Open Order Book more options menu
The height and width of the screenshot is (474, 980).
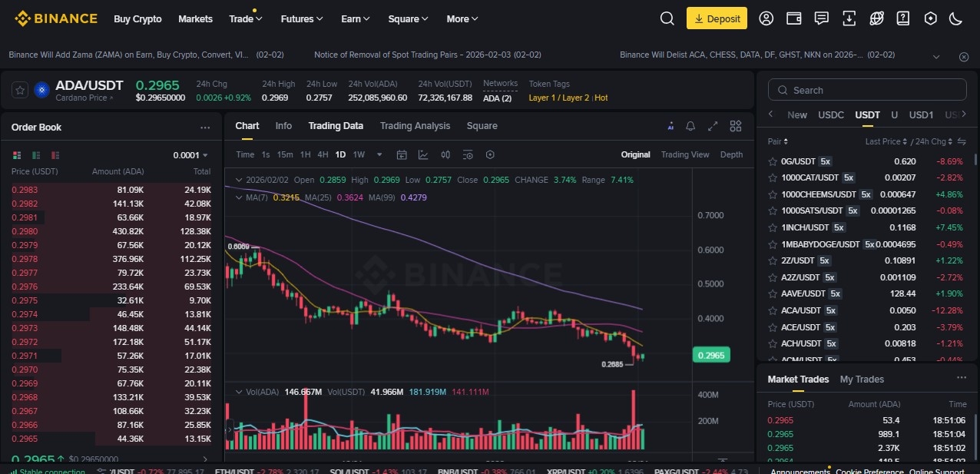pyautogui.click(x=205, y=128)
